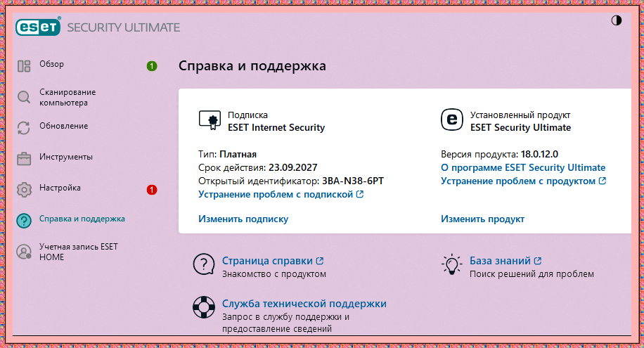Click the green badge next to Обзор
The width and height of the screenshot is (644, 348).
point(152,66)
